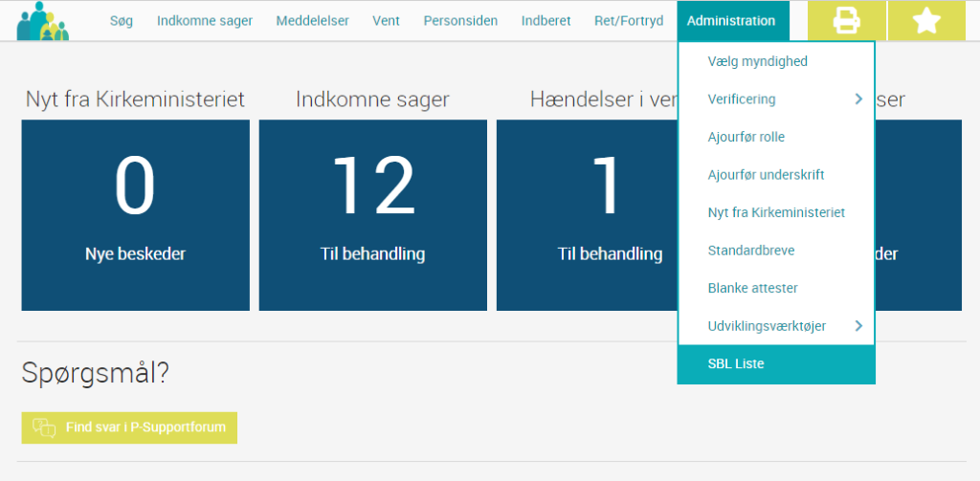Click the printer icon button
This screenshot has width=980, height=481.
click(x=847, y=21)
